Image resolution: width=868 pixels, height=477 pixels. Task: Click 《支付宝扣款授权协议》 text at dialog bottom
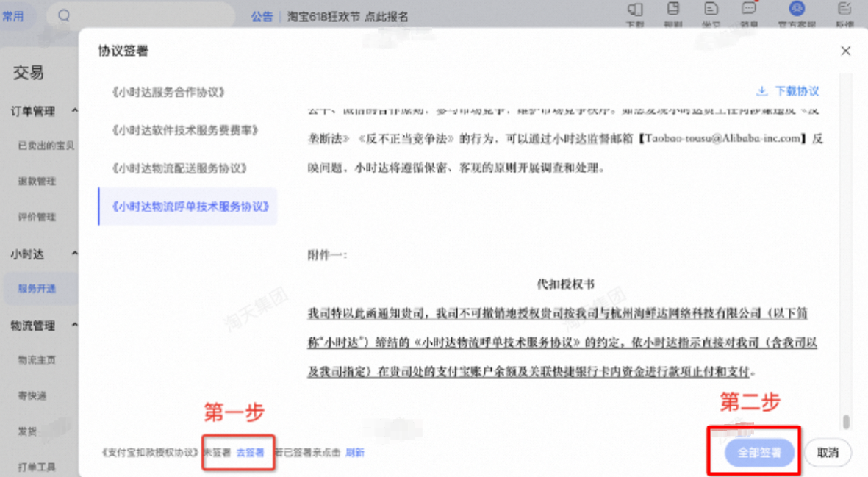tap(150, 453)
